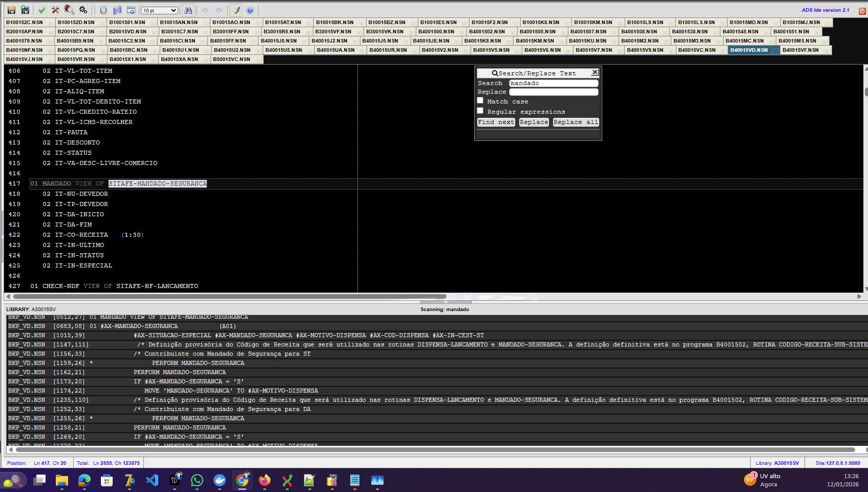The image size is (868, 492).
Task: Click the broom clean-up icon
Action: (236, 10)
